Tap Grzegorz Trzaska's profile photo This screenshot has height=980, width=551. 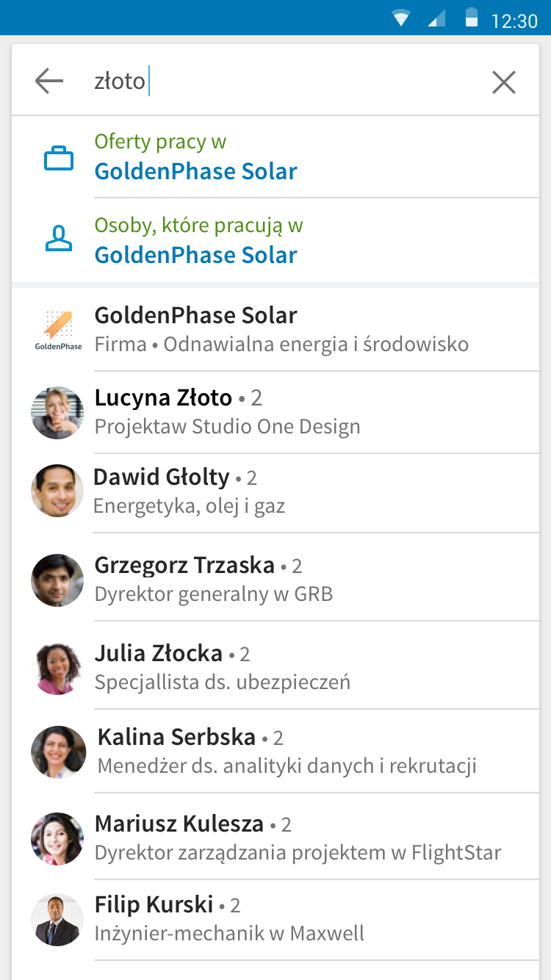(x=57, y=580)
